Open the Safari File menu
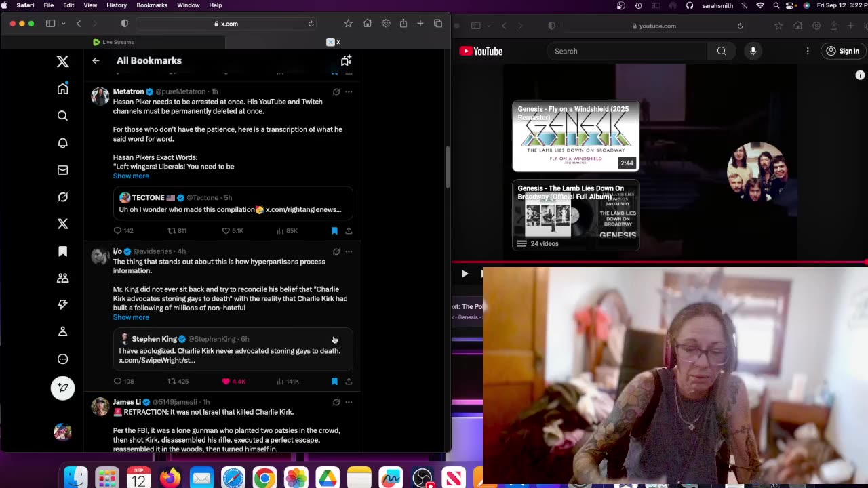Screen dimensions: 868x488 point(49,5)
